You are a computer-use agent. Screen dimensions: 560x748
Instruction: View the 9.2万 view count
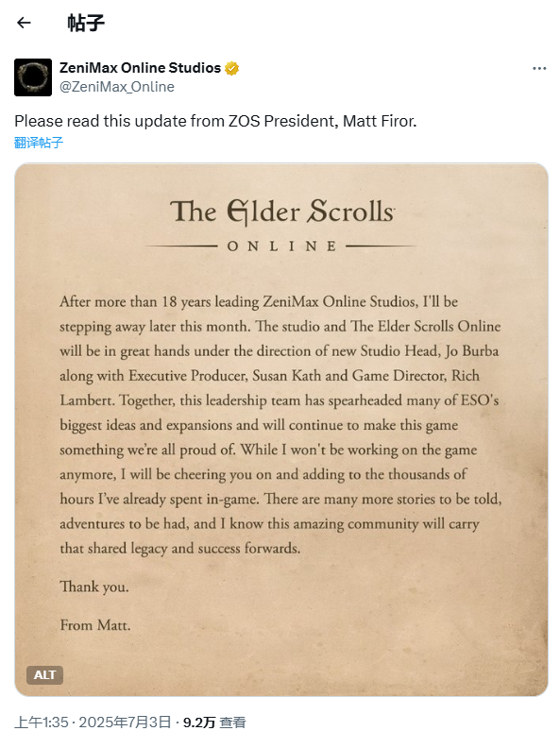pos(199,722)
